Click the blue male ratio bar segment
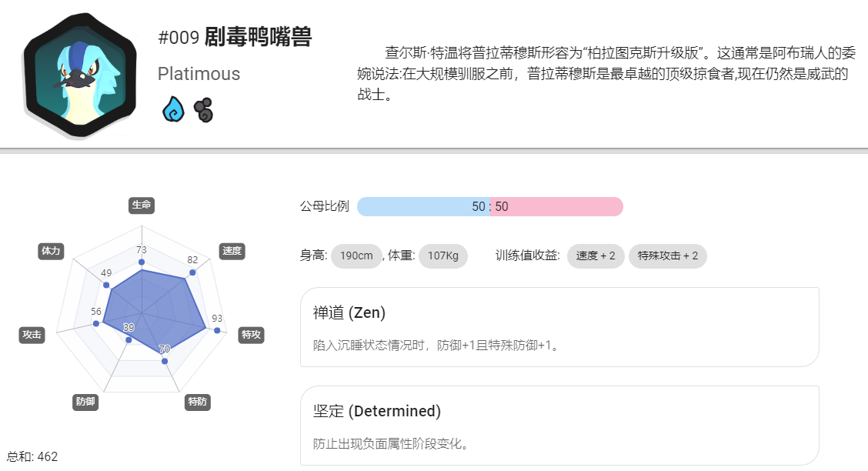Screen dimensions: 868x471 pyautogui.click(x=423, y=206)
